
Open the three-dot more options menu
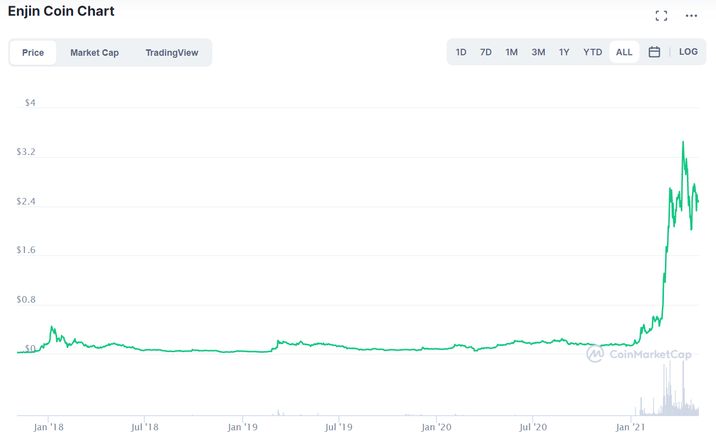point(691,16)
